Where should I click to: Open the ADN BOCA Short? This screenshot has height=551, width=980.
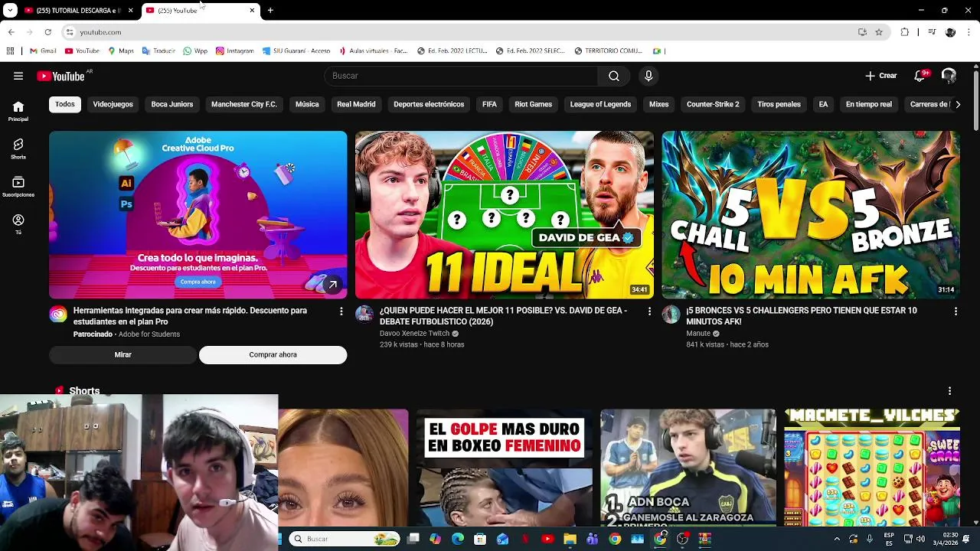point(688,468)
